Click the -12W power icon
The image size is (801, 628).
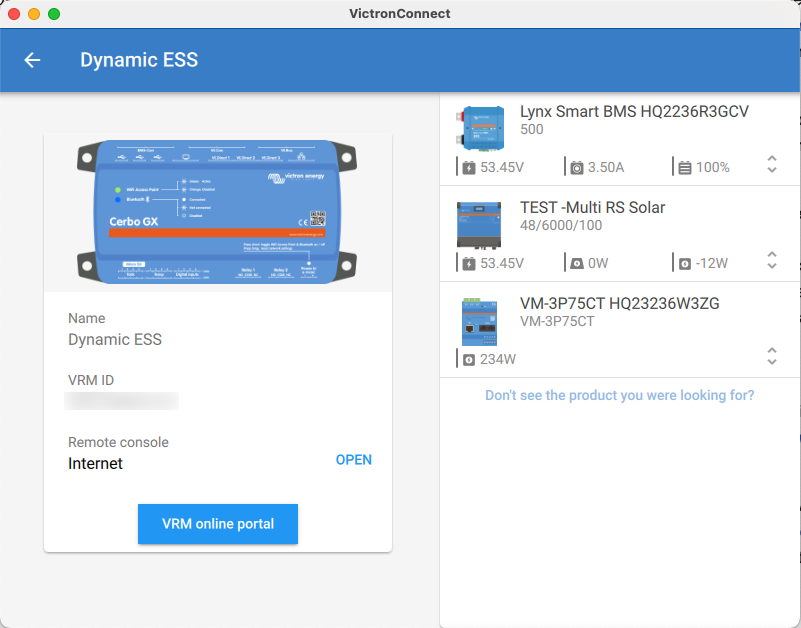[684, 264]
